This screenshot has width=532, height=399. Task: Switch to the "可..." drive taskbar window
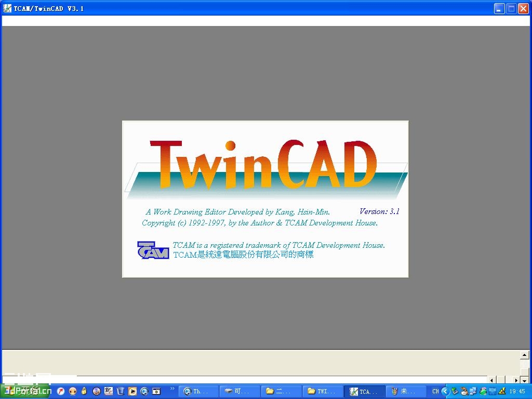[x=239, y=391]
